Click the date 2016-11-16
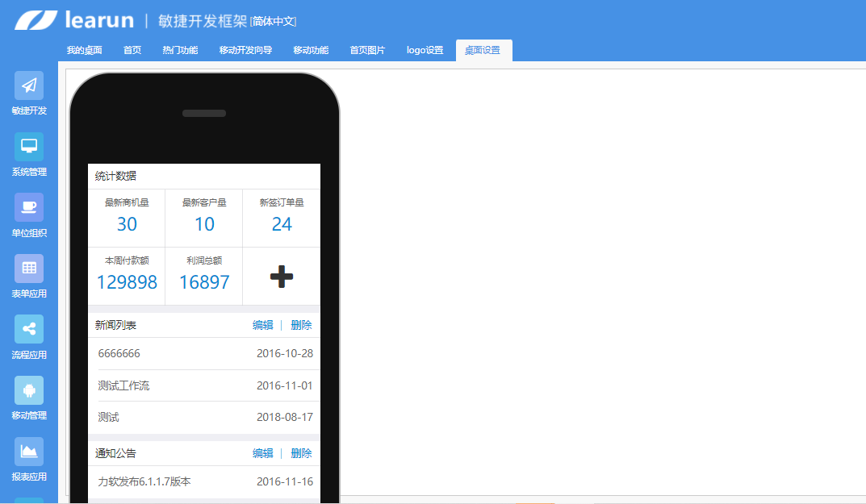This screenshot has width=866, height=504. pyautogui.click(x=284, y=481)
